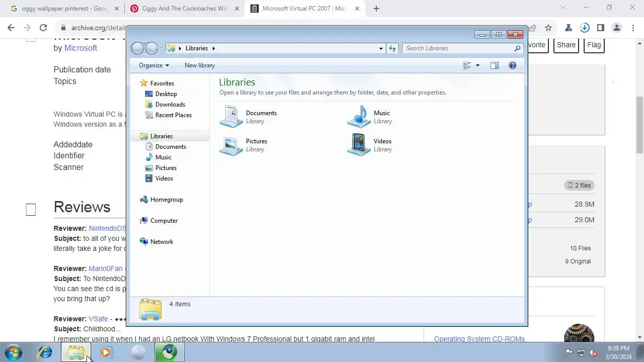Open Windows Media Player taskbar icon
The height and width of the screenshot is (362, 644).
click(x=106, y=352)
